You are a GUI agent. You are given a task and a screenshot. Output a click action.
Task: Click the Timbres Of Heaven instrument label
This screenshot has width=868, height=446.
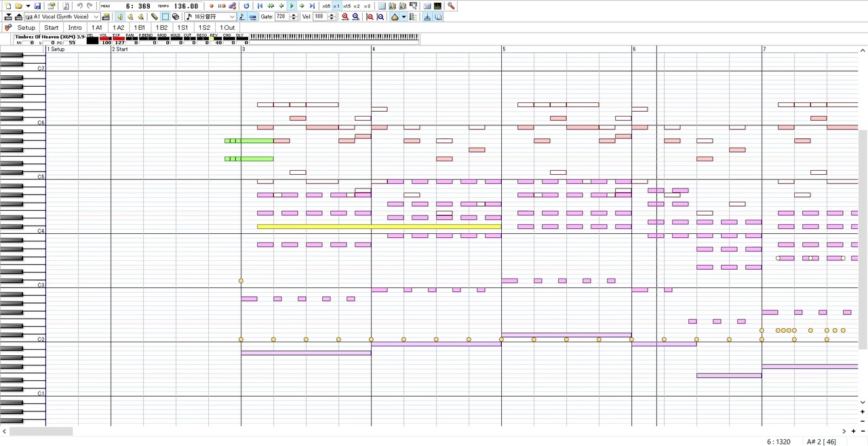pos(50,37)
